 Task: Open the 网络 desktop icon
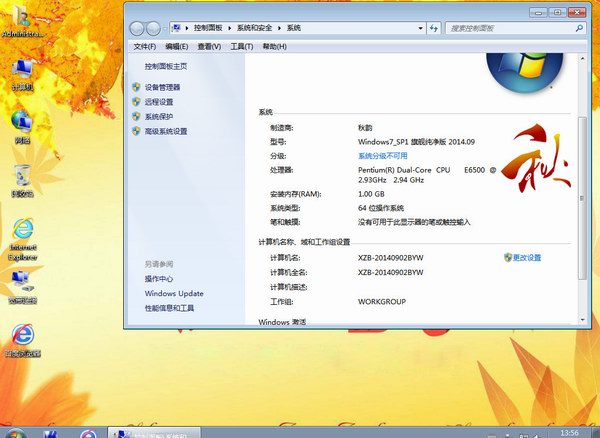pyautogui.click(x=22, y=127)
